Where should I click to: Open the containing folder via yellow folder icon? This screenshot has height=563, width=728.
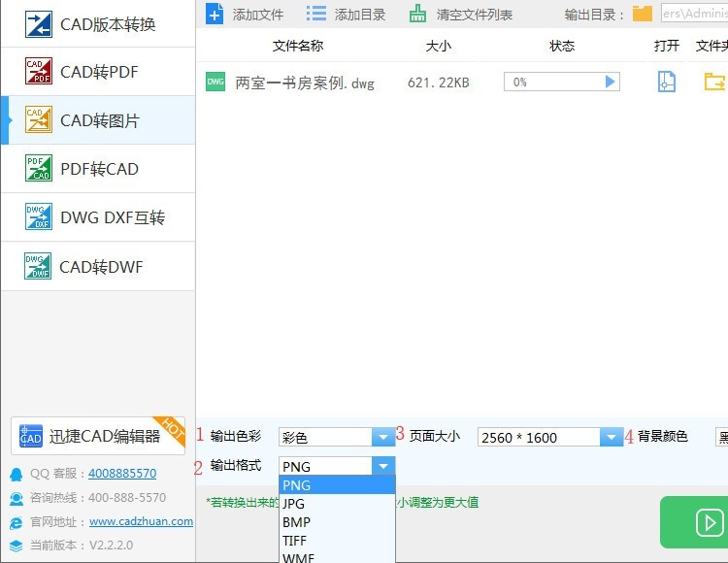coord(715,82)
